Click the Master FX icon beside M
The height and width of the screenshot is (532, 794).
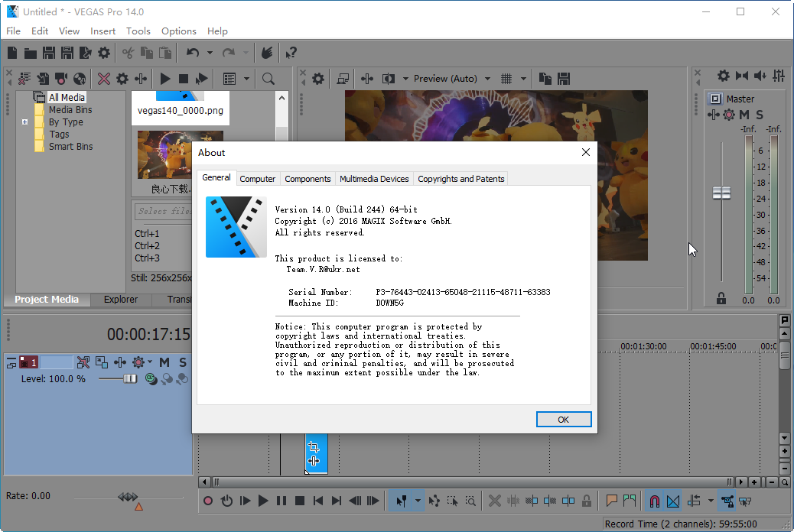click(714, 115)
